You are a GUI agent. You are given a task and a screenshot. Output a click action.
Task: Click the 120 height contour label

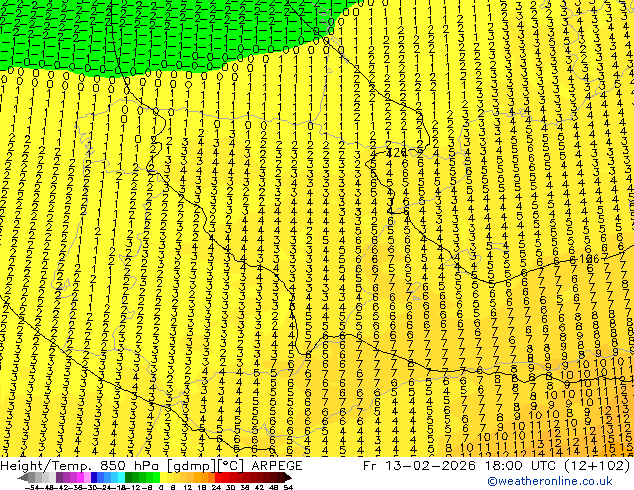(x=397, y=152)
